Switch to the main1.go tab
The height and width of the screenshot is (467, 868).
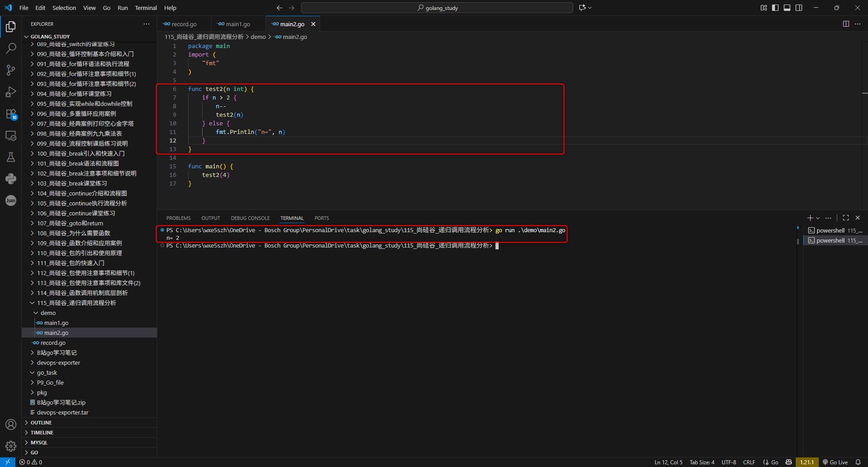pyautogui.click(x=238, y=24)
